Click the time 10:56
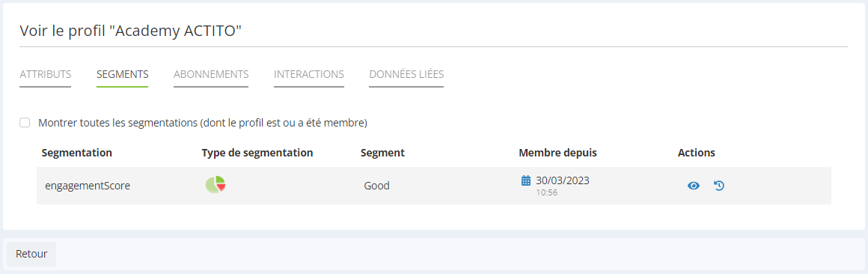The image size is (868, 274). pos(546,193)
